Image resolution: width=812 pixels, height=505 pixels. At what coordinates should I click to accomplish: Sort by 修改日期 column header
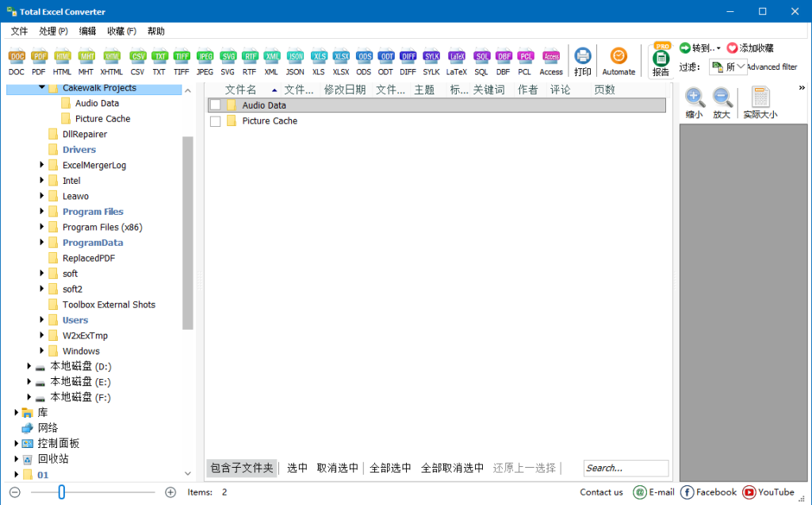(x=345, y=90)
